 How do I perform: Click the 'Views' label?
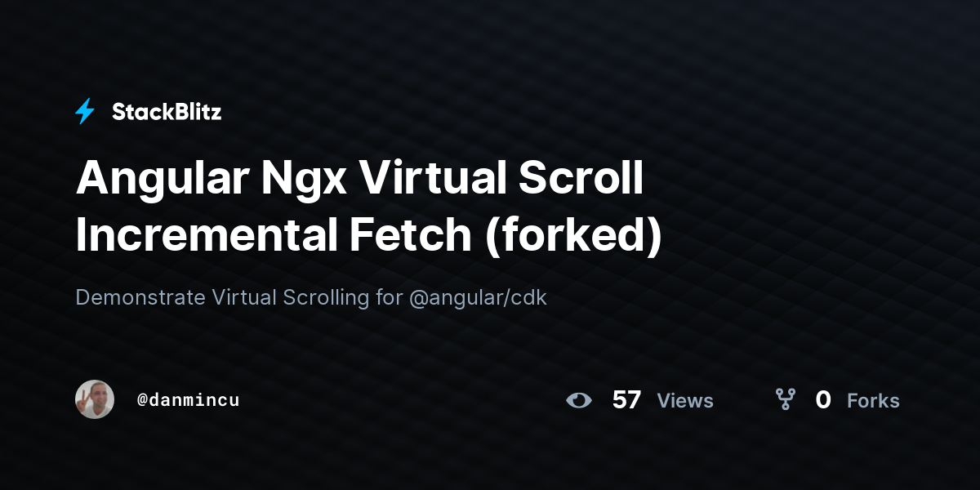pyautogui.click(x=685, y=401)
